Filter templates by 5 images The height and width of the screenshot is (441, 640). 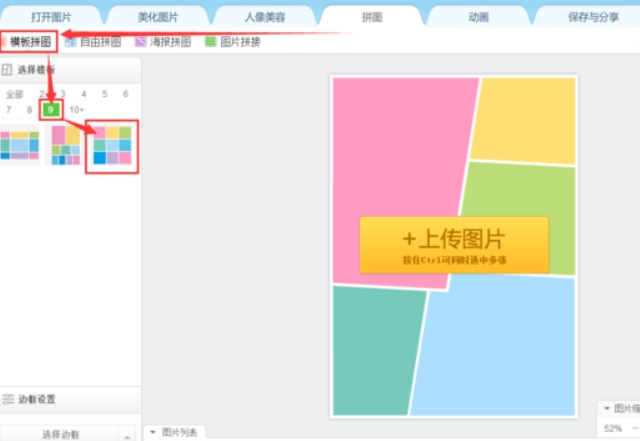click(x=104, y=94)
